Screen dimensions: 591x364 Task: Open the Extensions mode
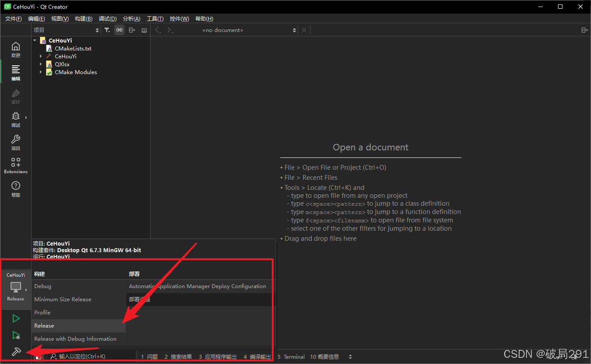[x=16, y=165]
